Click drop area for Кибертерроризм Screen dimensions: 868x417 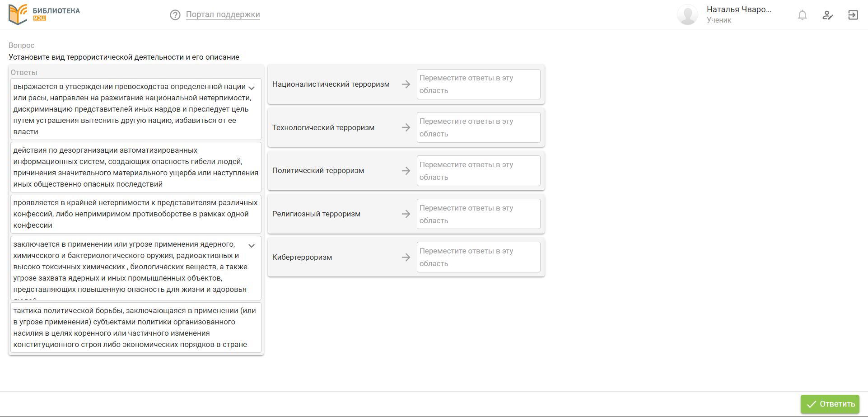pos(478,257)
